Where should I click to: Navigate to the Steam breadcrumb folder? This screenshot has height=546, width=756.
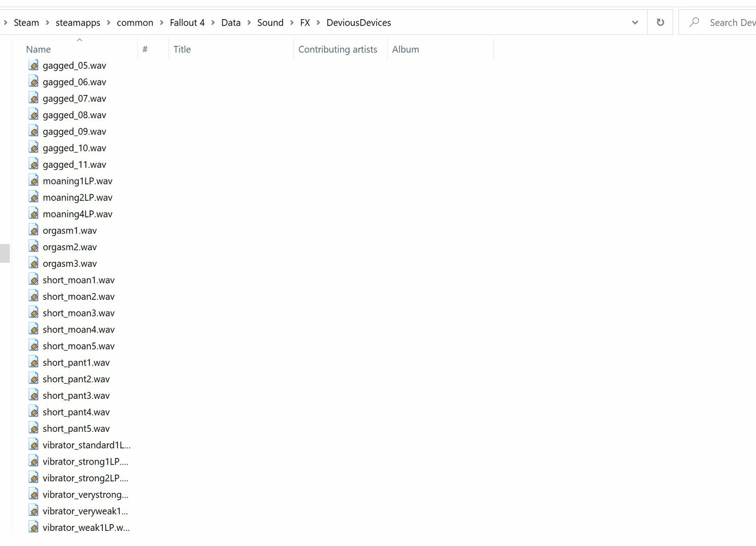pyautogui.click(x=26, y=23)
